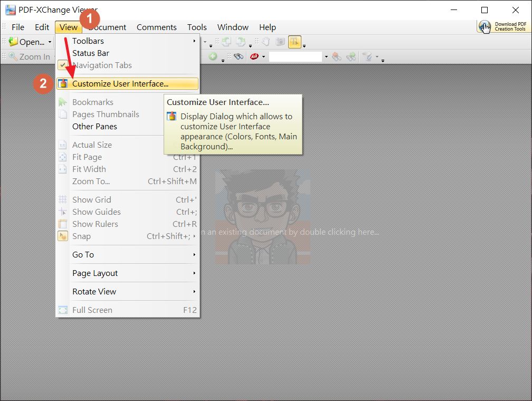Click the Full Screen menu icon
The height and width of the screenshot is (401, 532).
click(63, 310)
